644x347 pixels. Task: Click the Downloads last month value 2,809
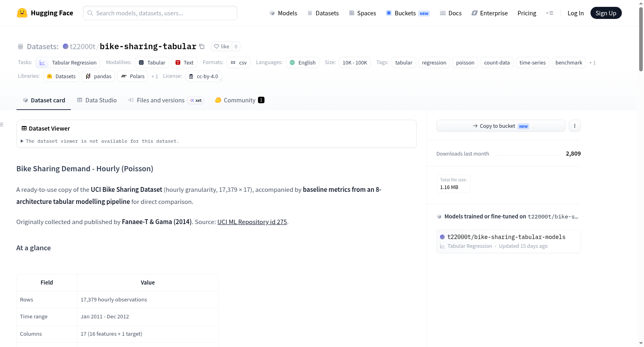click(x=573, y=154)
